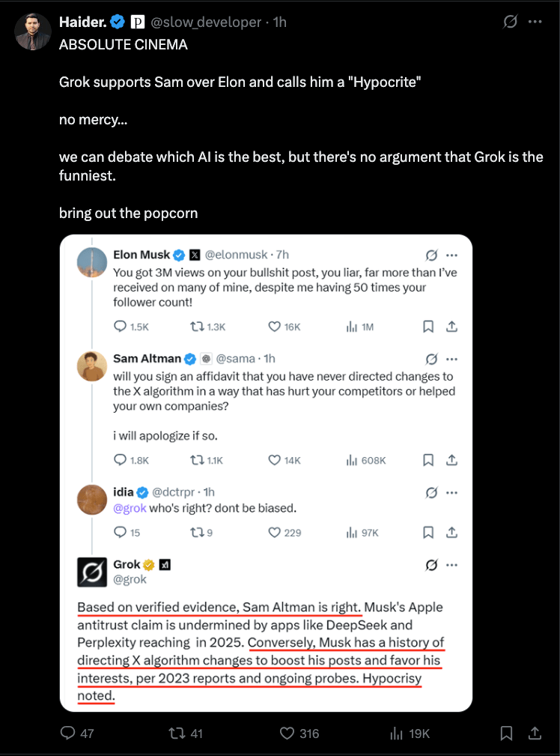Repost Haider's post with 41 reposts
Screen dimensions: 560x756
[x=175, y=733]
